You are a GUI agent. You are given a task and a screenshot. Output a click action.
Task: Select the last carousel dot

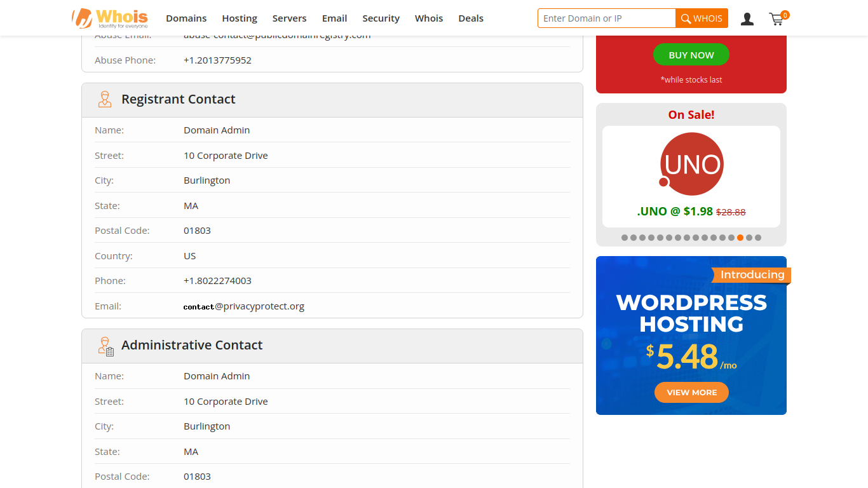(x=758, y=238)
